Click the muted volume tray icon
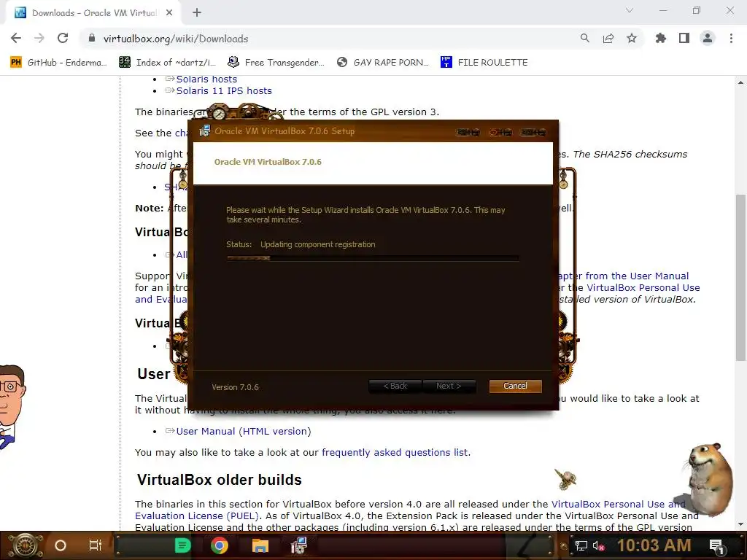Screen dimensions: 747x560 click(599, 545)
